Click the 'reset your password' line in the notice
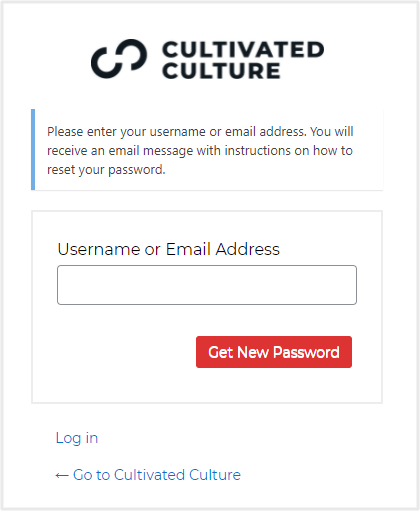This screenshot has width=420, height=511. click(106, 170)
